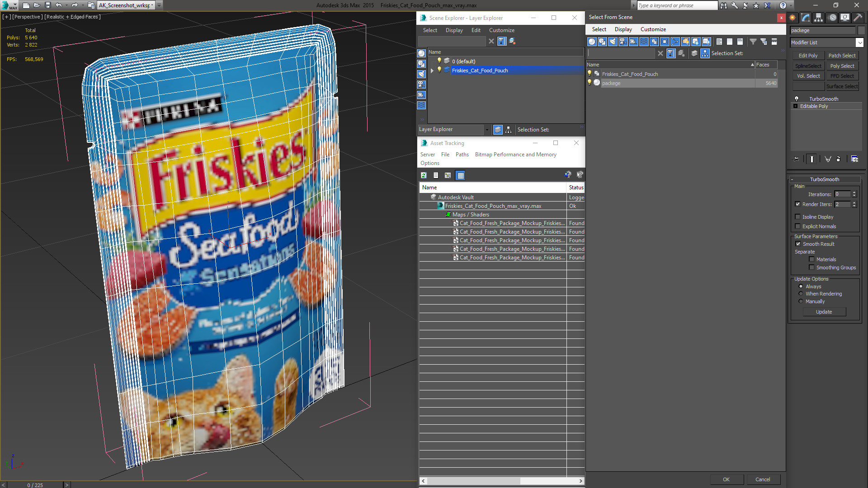Click Sort by Hierarchy icon in Select From Scene

(705, 53)
